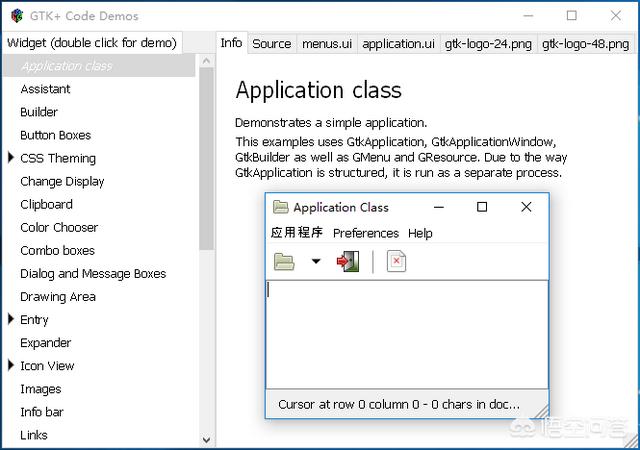Select the application.ui tab
The height and width of the screenshot is (450, 640).
398,43
